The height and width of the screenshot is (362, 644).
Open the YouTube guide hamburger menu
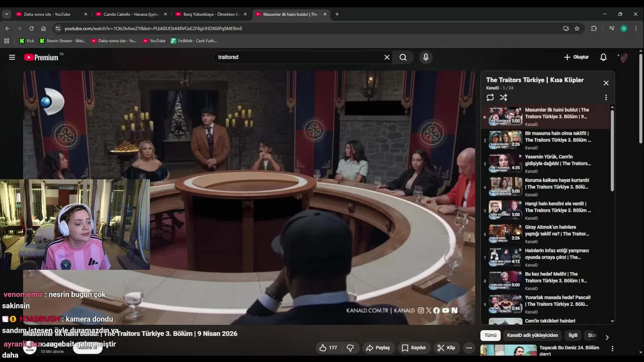point(12,57)
